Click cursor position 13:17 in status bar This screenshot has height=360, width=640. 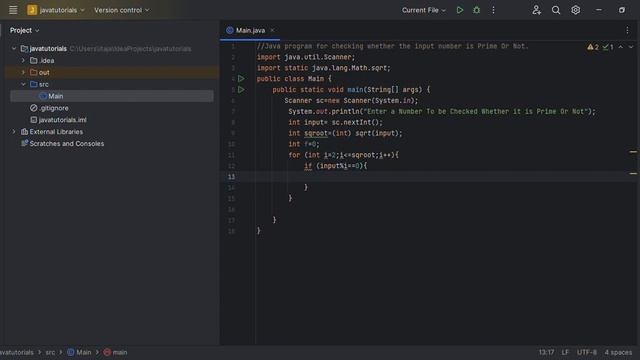pyautogui.click(x=546, y=352)
